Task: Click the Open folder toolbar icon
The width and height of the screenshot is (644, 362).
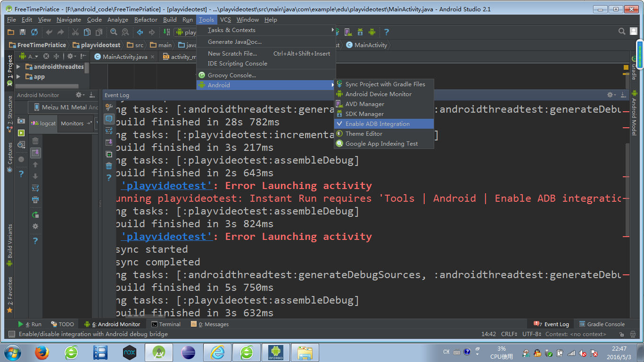Action: coord(11,32)
